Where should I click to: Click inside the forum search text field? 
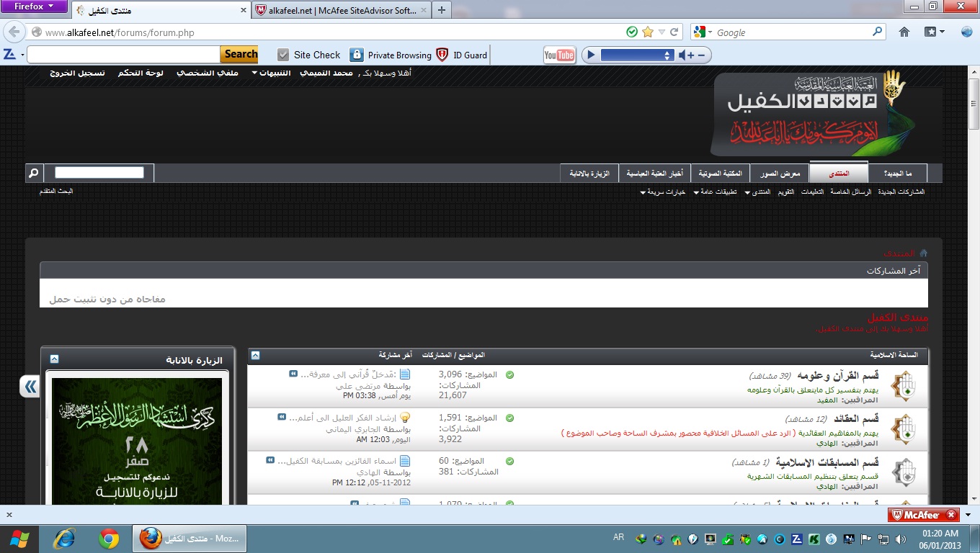(x=99, y=173)
